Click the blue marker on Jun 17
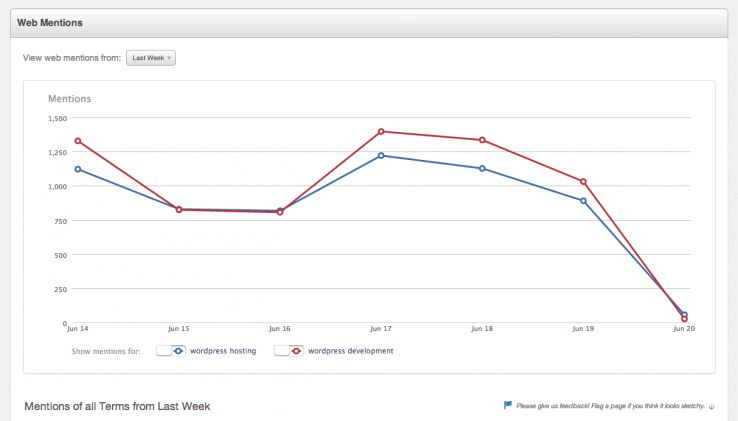The width and height of the screenshot is (738, 421). 381,156
